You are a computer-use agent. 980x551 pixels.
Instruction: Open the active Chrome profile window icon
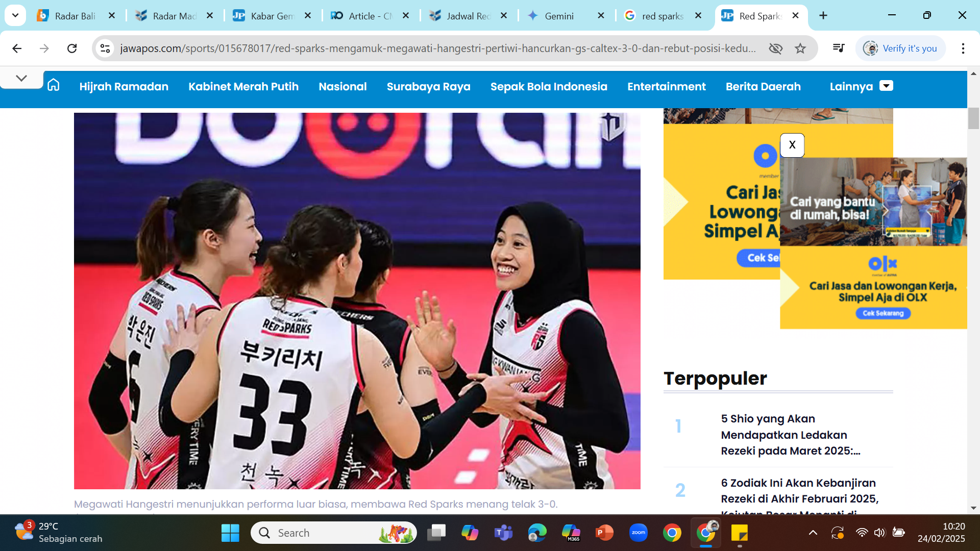706,533
